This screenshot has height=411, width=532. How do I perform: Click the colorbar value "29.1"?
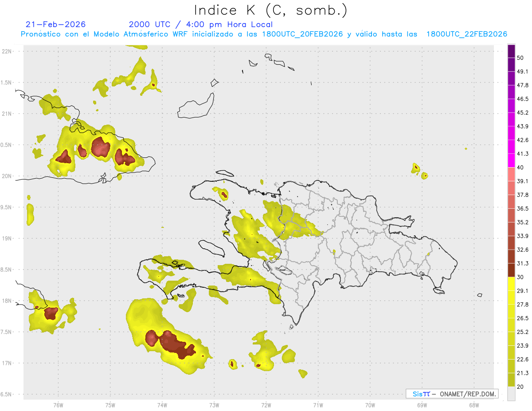(523, 291)
